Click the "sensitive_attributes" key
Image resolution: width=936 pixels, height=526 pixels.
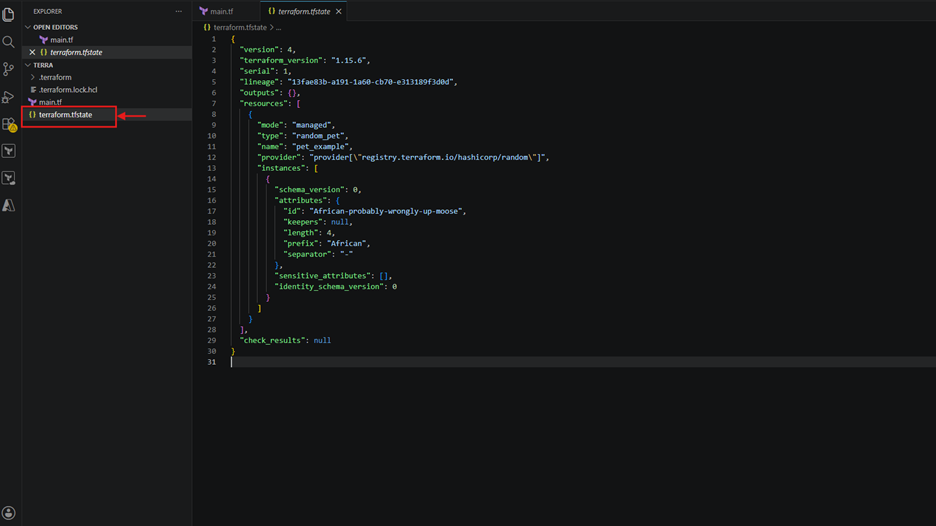pos(322,276)
